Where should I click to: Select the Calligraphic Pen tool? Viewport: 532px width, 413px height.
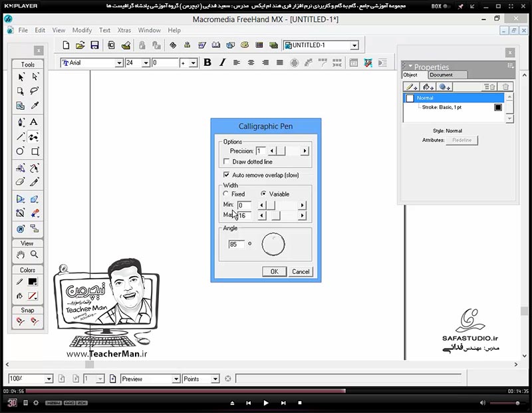[33, 136]
